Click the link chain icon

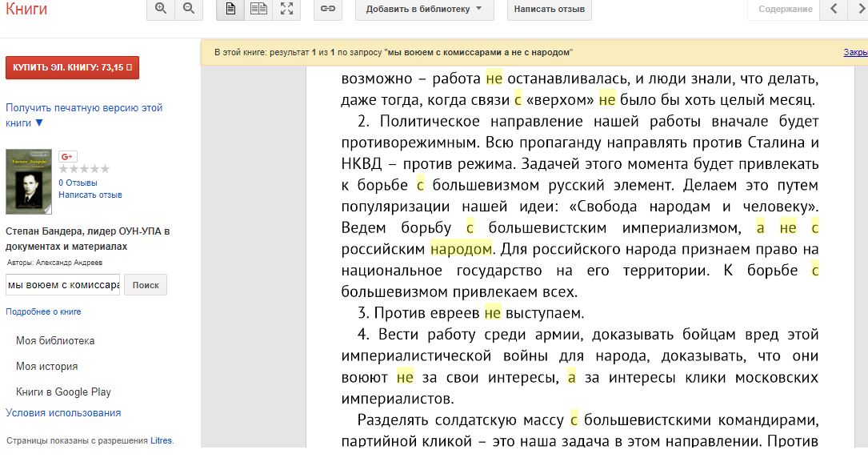328,9
